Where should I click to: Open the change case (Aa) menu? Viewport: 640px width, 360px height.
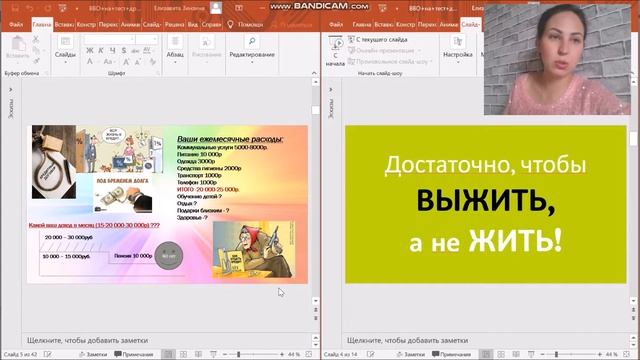108,62
